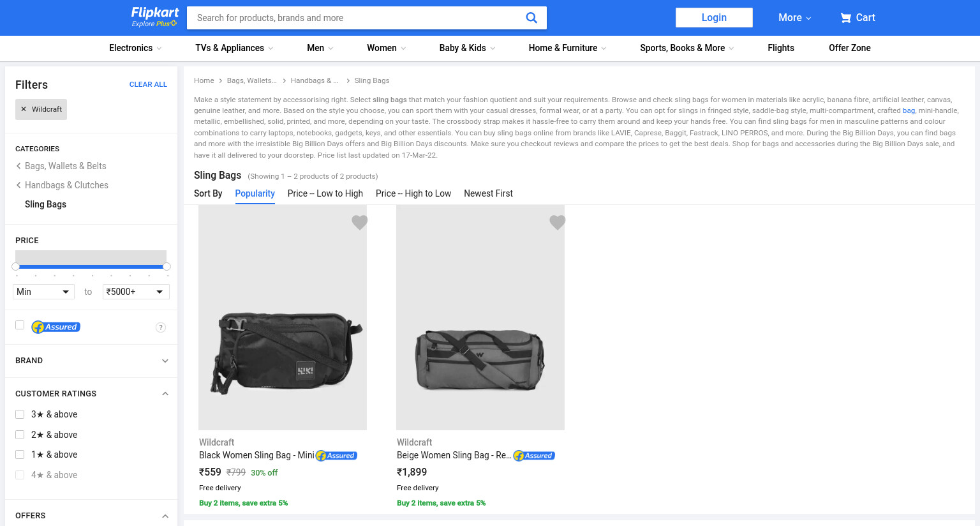Screen dimensions: 980x526
Task: Click the Flipkart logo
Action: 154,12
